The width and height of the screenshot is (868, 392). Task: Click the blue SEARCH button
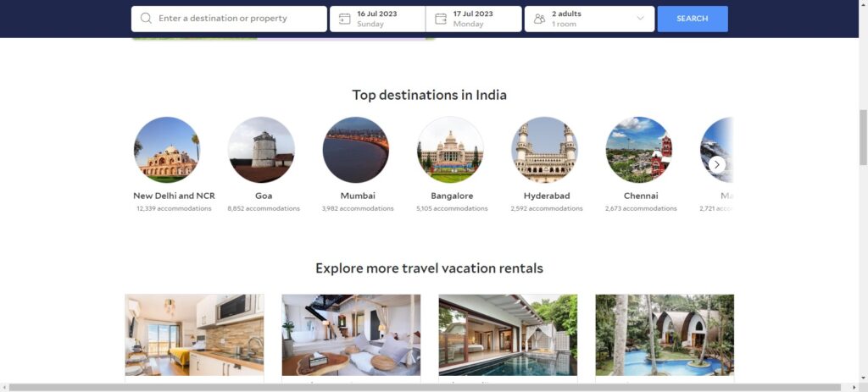tap(693, 19)
